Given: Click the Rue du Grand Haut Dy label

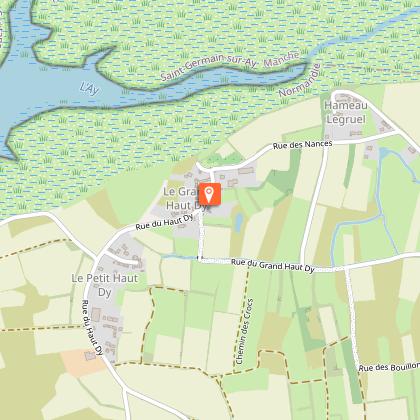Looking at the screenshot, I should (273, 266).
